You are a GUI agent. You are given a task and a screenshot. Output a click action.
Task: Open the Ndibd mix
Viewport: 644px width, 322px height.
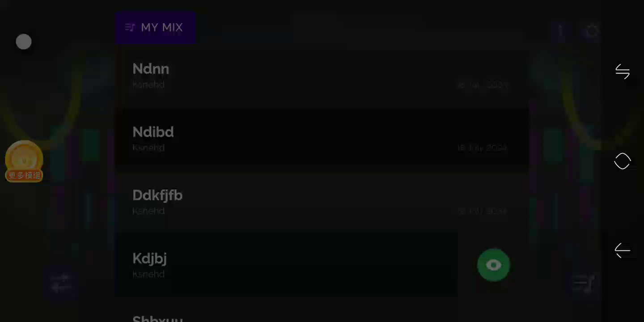click(322, 139)
